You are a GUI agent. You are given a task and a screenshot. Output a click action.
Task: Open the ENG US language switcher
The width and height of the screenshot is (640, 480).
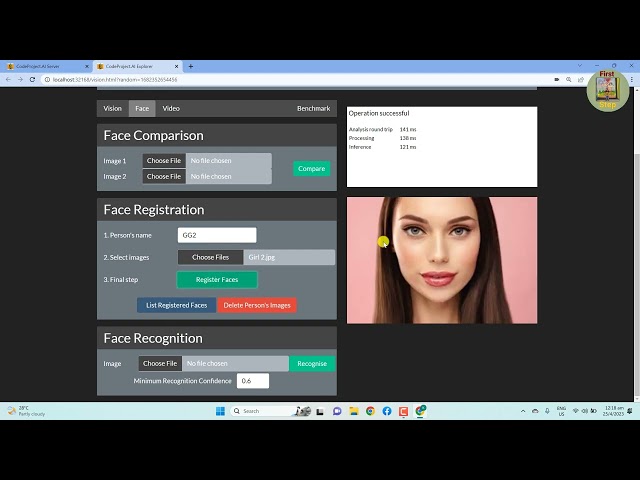pyautogui.click(x=561, y=411)
